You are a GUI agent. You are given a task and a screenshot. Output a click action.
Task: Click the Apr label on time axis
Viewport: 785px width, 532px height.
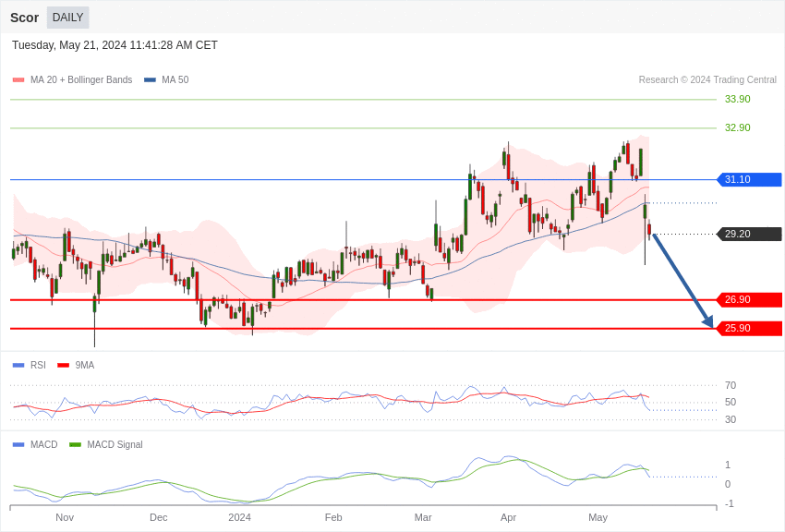point(508,517)
